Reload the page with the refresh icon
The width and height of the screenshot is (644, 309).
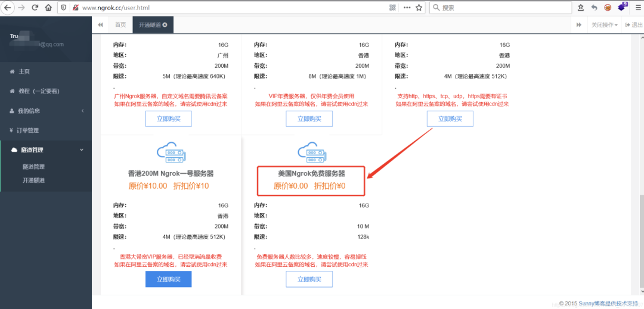pos(35,7)
